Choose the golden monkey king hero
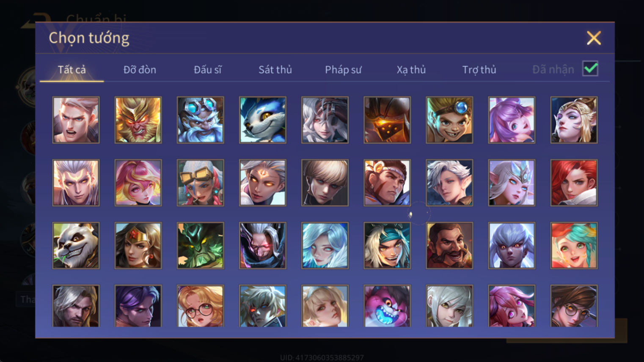644x362 pixels. [x=138, y=120]
